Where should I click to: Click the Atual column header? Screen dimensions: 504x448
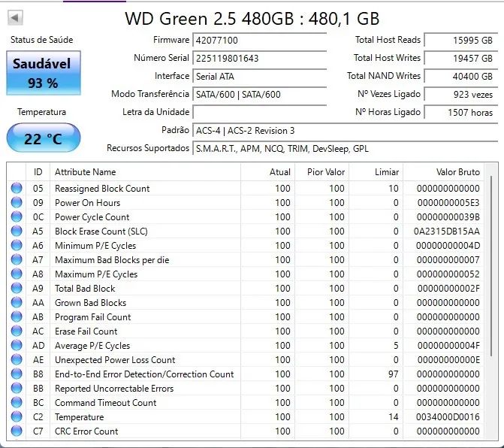pyautogui.click(x=267, y=171)
